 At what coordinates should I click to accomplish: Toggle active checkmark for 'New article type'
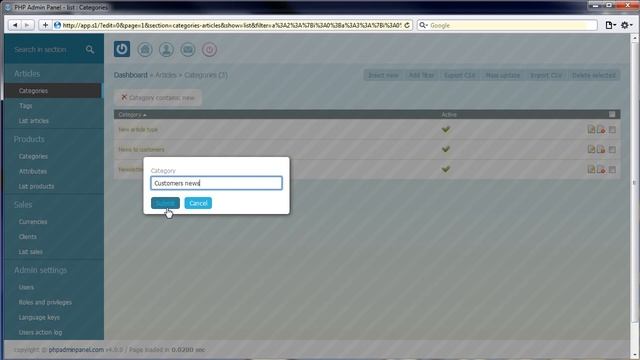(x=446, y=129)
